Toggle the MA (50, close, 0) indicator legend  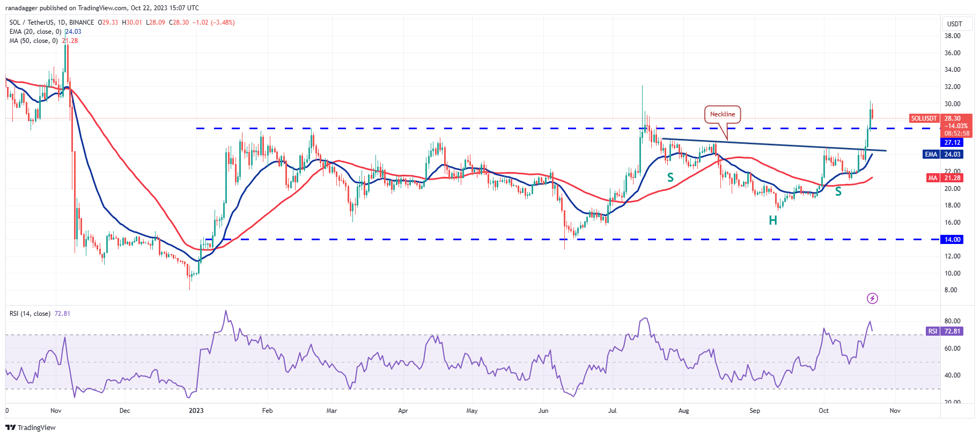33,41
